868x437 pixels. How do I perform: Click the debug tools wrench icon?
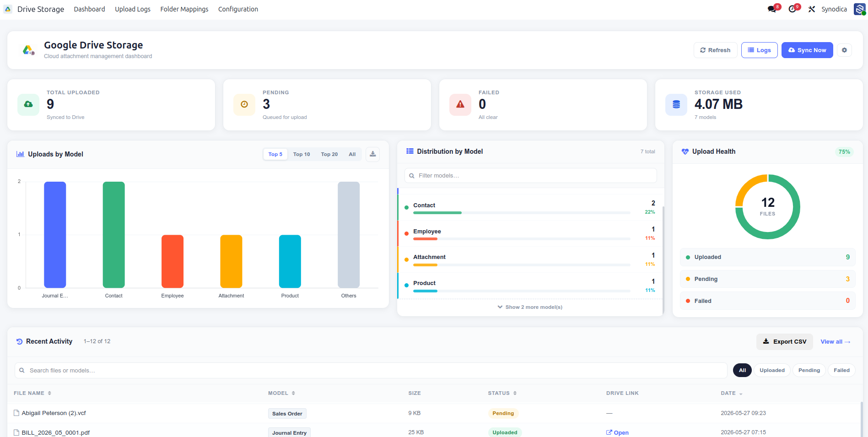click(x=812, y=9)
